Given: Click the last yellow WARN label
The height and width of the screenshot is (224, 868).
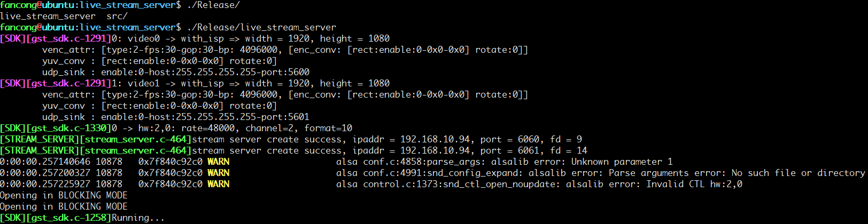Looking at the screenshot, I should (218, 185).
